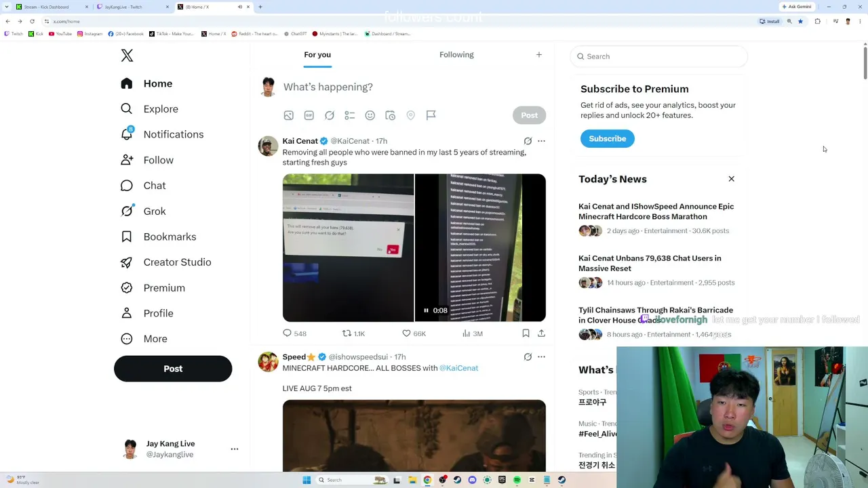Click the Grok icon on Speed's post

(528, 357)
